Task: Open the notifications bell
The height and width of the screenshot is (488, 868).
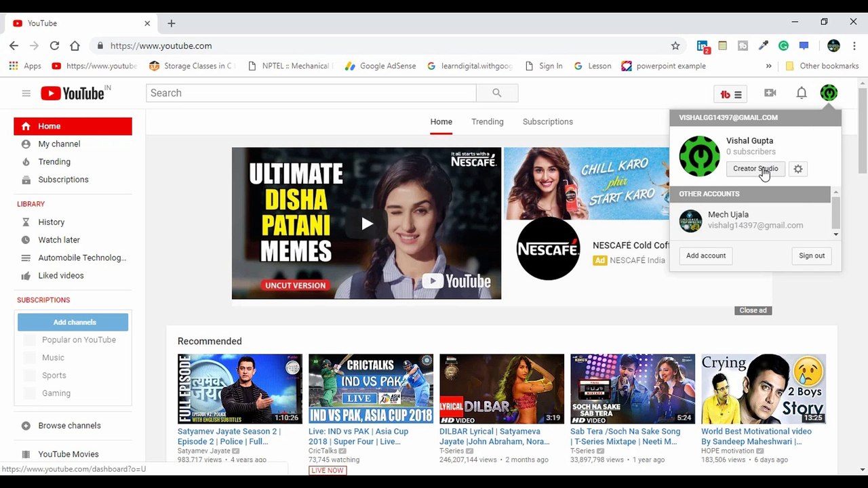Action: point(802,93)
